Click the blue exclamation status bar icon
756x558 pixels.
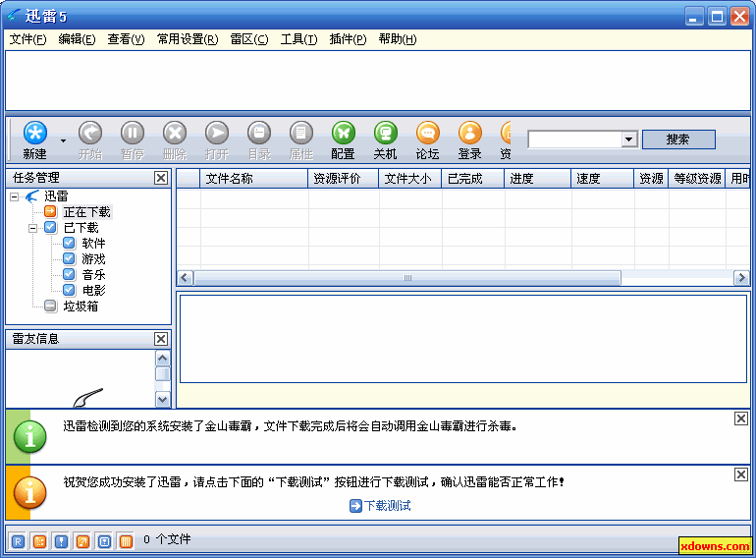61,541
